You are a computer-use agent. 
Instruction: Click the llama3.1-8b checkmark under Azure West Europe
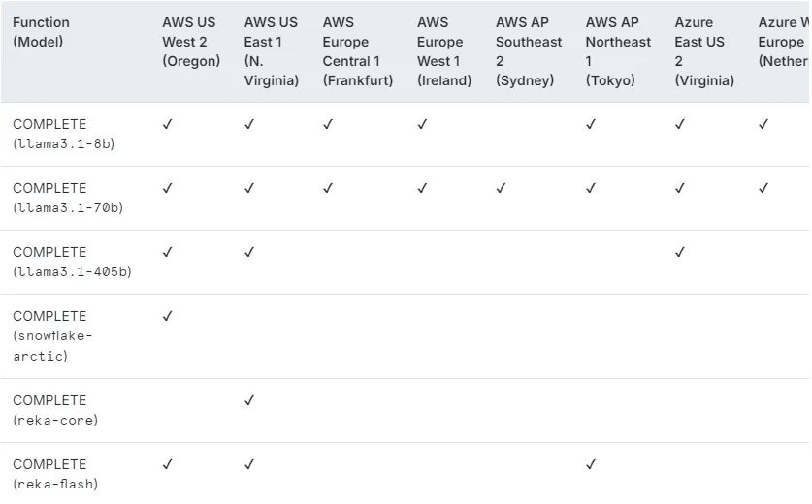click(x=763, y=124)
